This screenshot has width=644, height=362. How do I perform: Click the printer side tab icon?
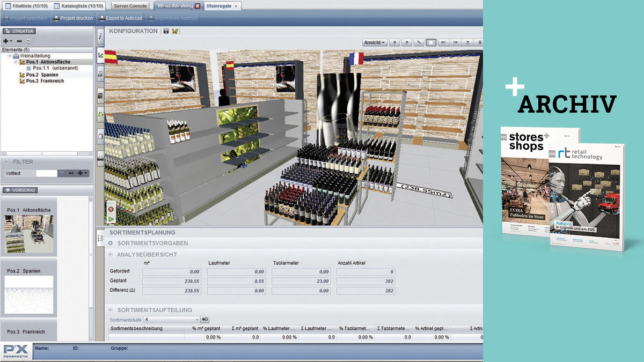point(100,158)
